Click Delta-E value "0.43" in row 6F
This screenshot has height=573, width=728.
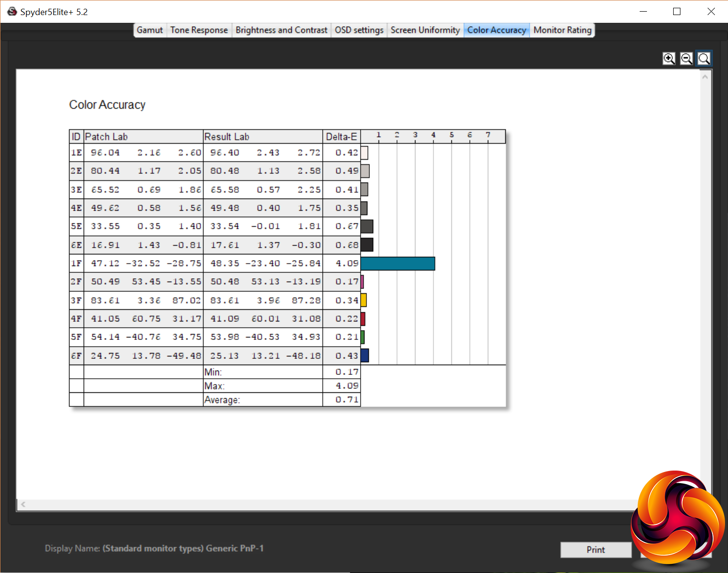point(347,355)
